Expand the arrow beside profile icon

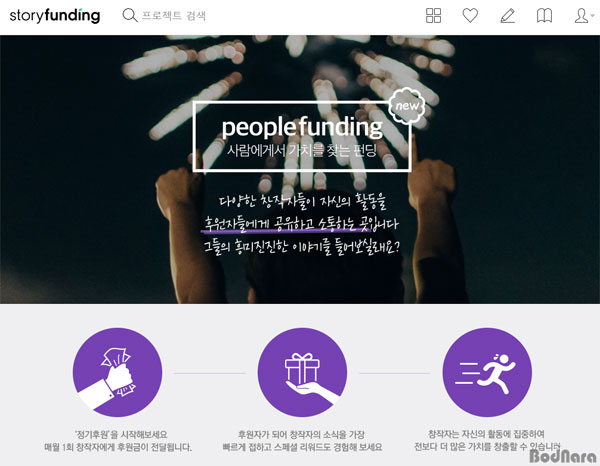(x=592, y=15)
